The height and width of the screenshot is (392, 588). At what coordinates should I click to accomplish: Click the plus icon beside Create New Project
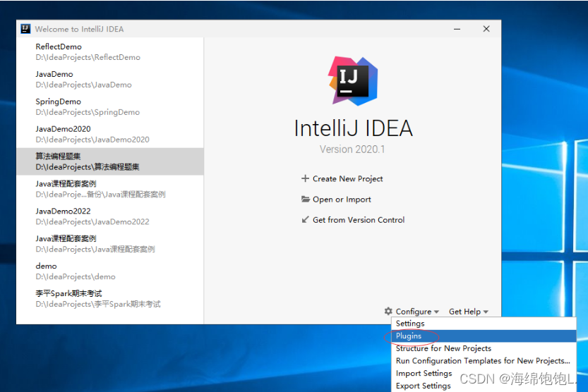pos(305,178)
